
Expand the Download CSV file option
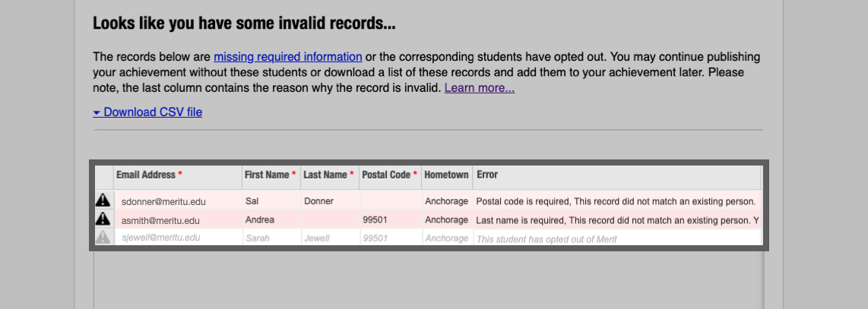pyautogui.click(x=147, y=112)
